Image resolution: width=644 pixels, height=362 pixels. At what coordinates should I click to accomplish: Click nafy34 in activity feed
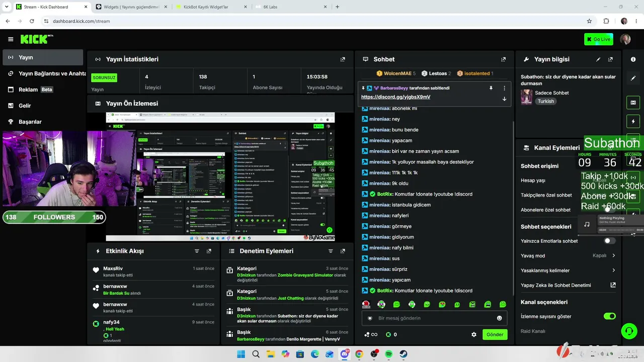[x=111, y=322]
